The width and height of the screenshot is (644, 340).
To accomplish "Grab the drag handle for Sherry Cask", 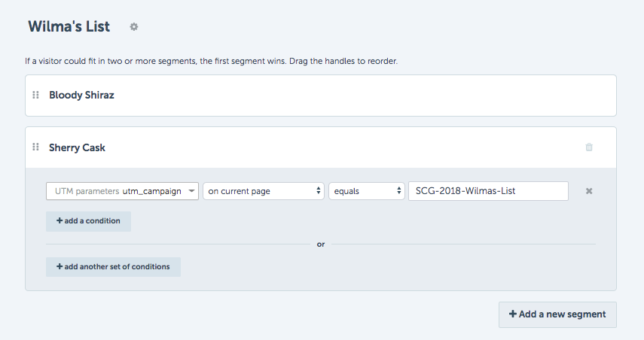I will point(35,147).
